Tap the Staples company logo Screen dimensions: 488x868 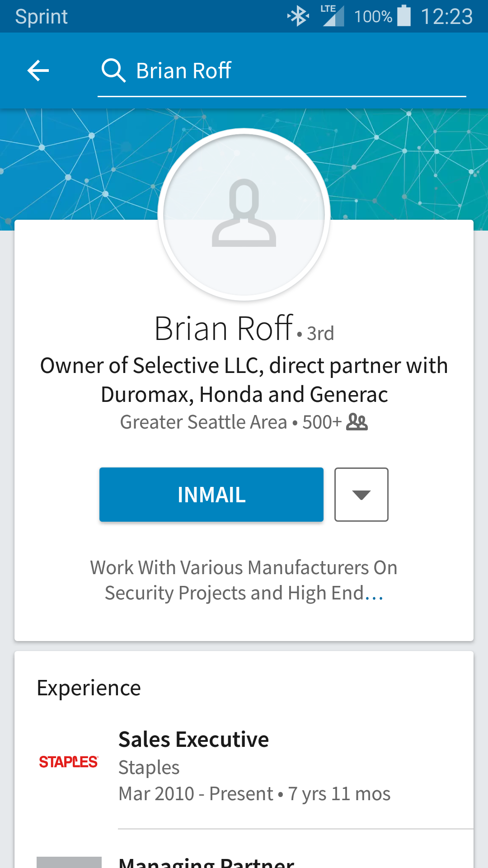click(x=69, y=762)
